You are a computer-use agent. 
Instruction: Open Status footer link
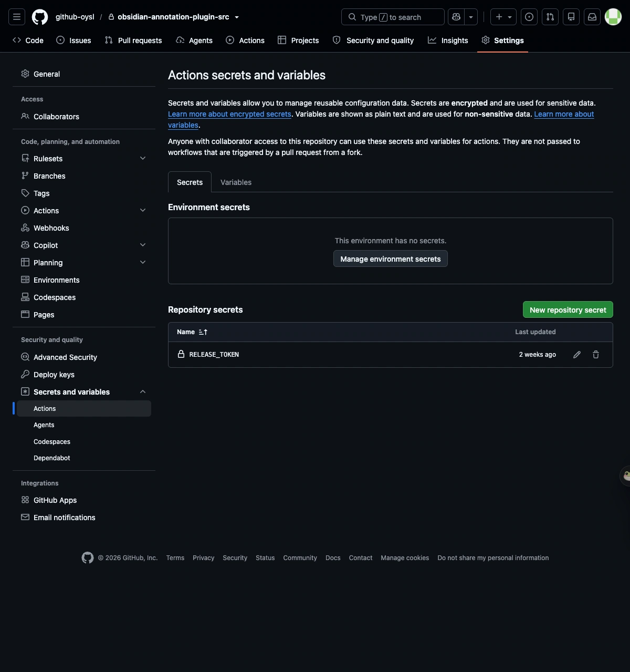pos(265,558)
